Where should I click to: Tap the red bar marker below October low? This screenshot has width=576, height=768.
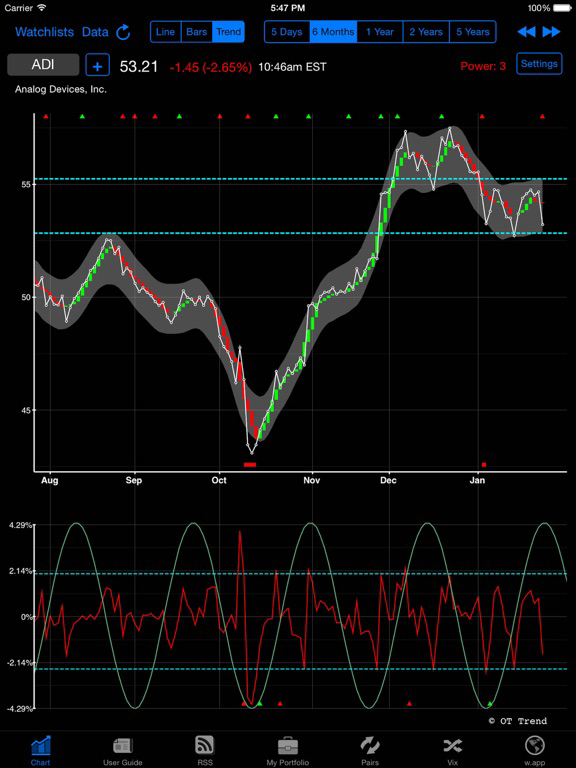[250, 464]
